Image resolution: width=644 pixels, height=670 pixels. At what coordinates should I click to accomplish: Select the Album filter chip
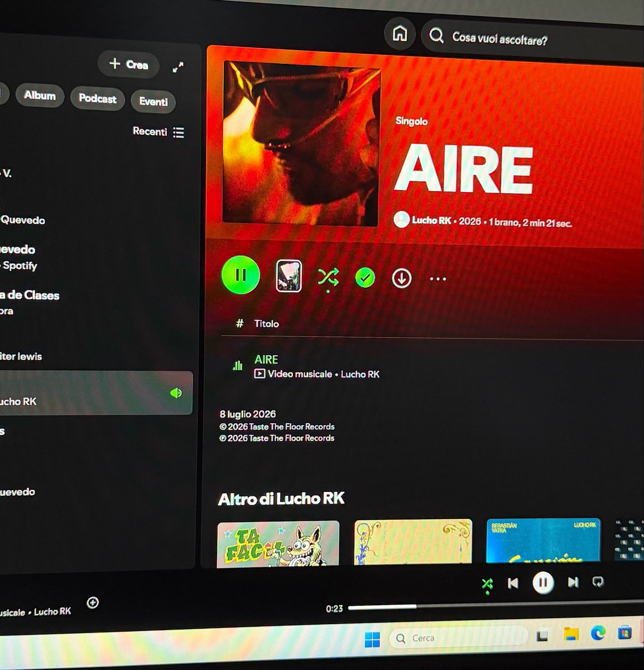[x=40, y=95]
